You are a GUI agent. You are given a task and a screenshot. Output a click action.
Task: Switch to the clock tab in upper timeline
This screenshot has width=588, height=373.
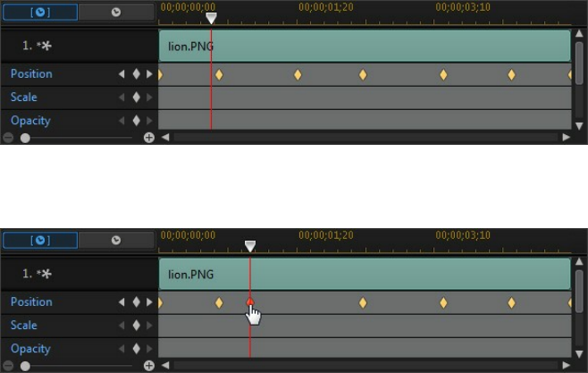(116, 13)
